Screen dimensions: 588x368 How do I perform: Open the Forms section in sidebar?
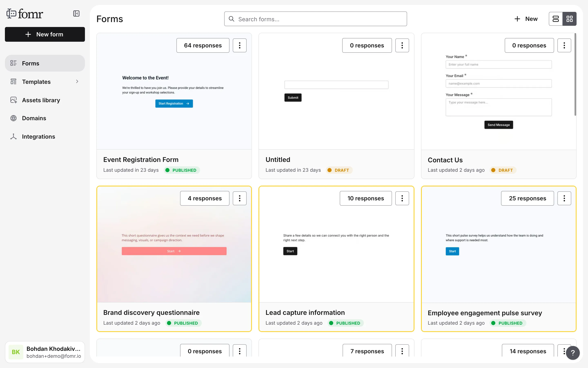(45, 63)
